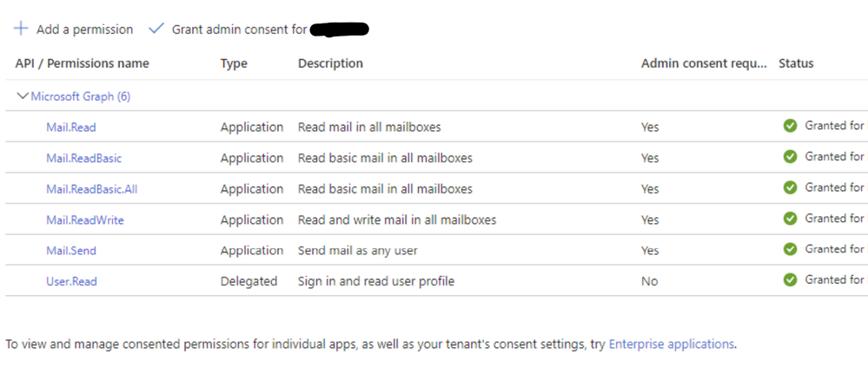
Task: Click Add a permission button
Action: [73, 30]
